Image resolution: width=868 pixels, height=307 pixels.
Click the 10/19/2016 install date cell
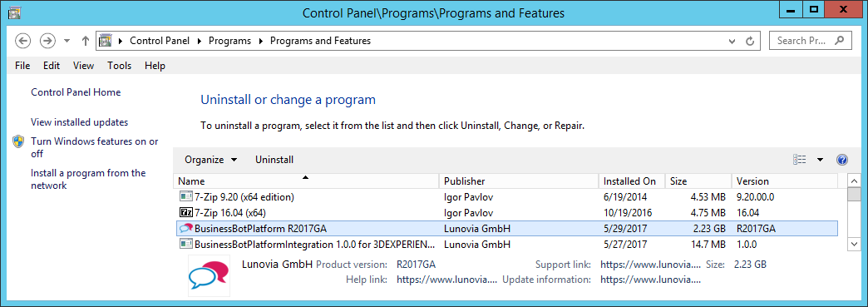628,212
